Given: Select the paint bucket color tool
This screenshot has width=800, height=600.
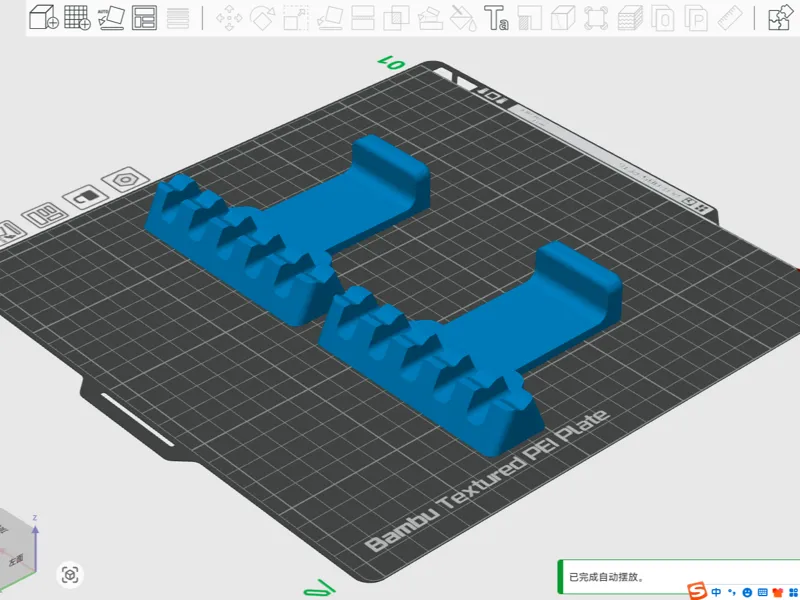Looking at the screenshot, I should click(463, 18).
